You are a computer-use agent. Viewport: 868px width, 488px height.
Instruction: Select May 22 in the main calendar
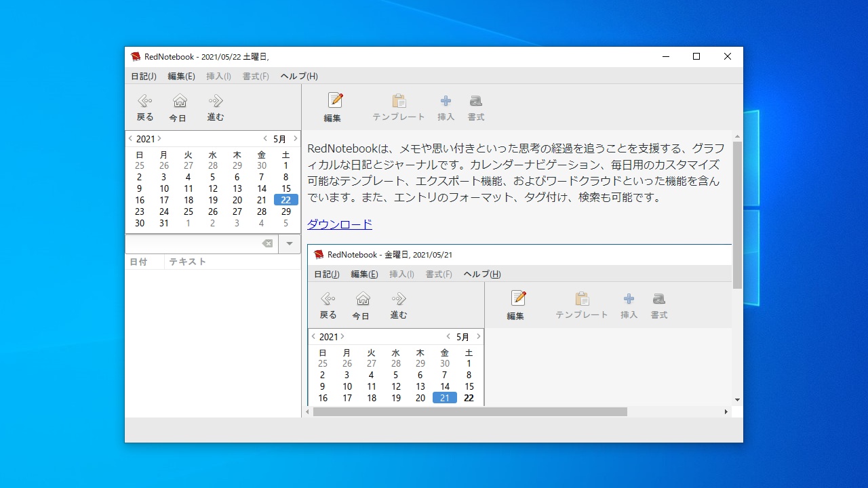(x=286, y=200)
